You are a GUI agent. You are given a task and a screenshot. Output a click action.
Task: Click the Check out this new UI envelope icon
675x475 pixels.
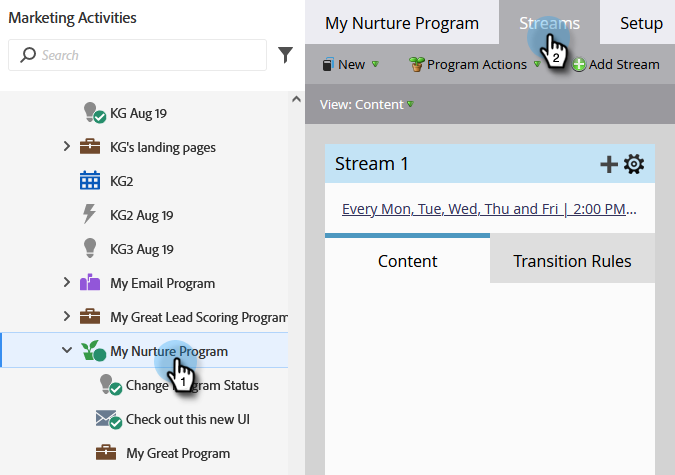108,419
